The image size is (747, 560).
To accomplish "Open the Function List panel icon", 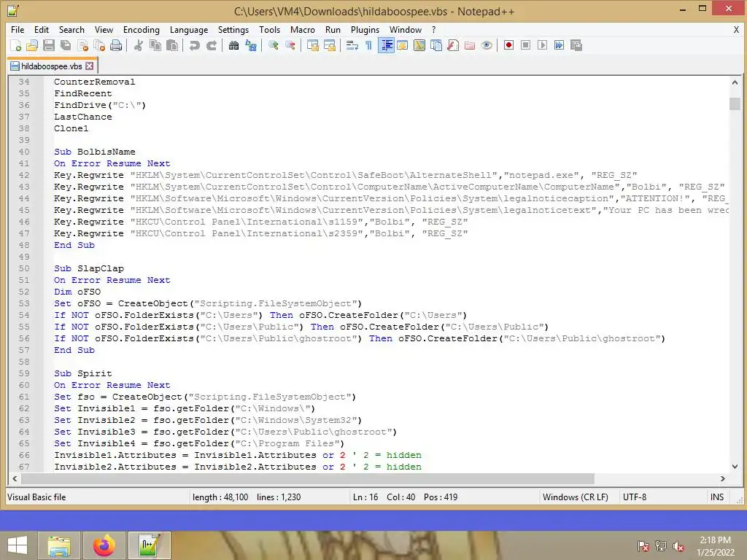I will click(453, 45).
